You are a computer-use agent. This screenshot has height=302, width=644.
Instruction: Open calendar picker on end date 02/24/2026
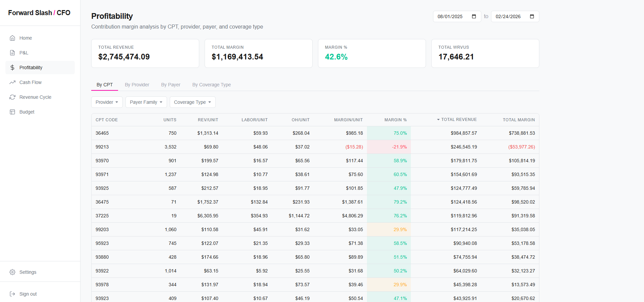pyautogui.click(x=532, y=16)
